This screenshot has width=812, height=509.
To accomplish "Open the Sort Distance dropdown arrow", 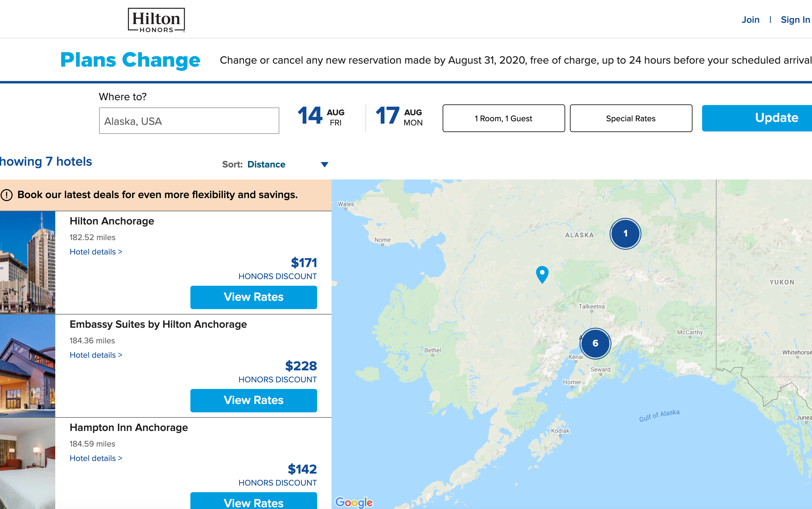I will pos(324,165).
